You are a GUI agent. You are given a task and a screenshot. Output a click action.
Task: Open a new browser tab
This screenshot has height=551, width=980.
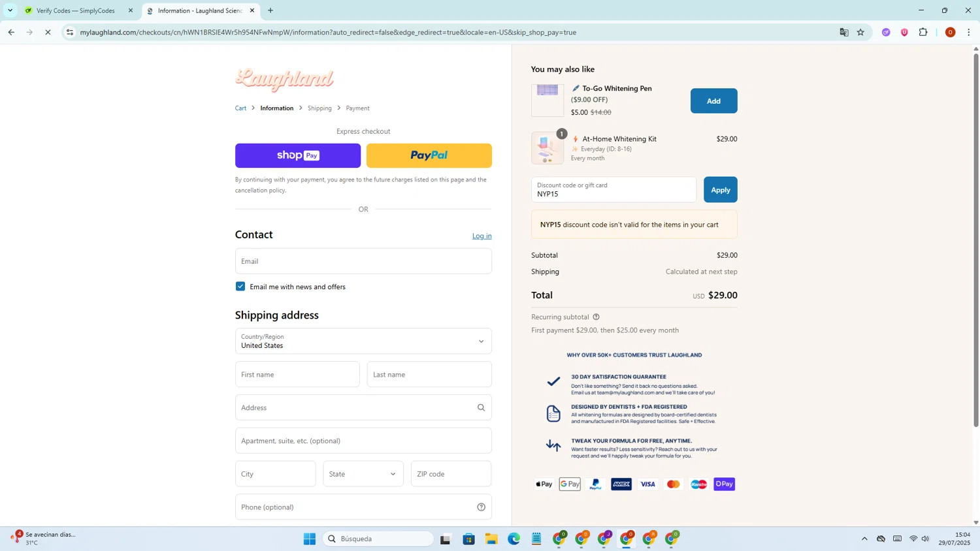(270, 10)
